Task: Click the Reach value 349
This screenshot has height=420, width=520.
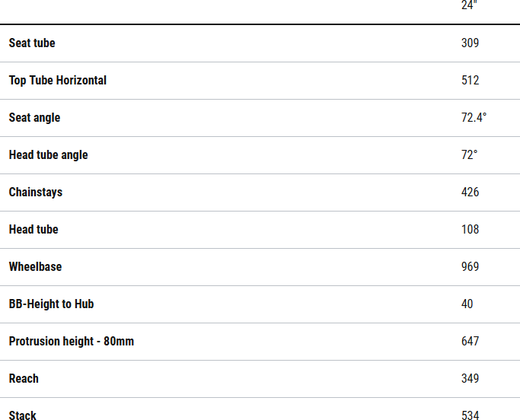Action: coord(471,379)
